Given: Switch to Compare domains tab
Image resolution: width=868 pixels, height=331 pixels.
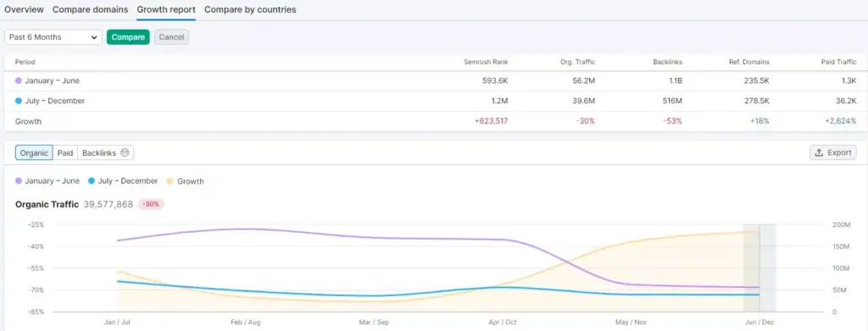Looking at the screenshot, I should click(90, 9).
